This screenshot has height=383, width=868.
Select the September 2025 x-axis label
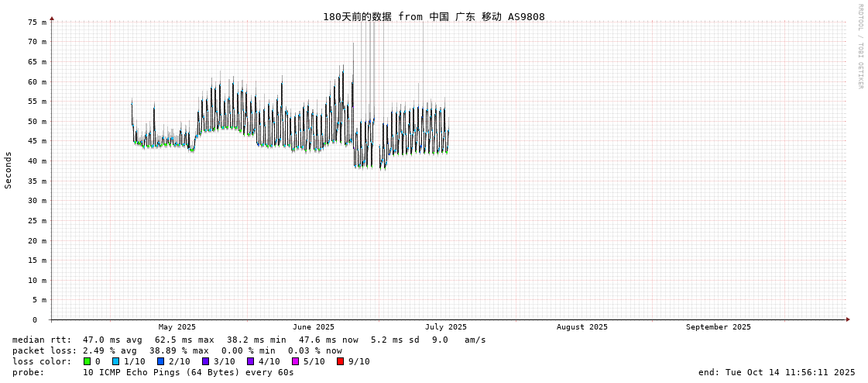[719, 327]
